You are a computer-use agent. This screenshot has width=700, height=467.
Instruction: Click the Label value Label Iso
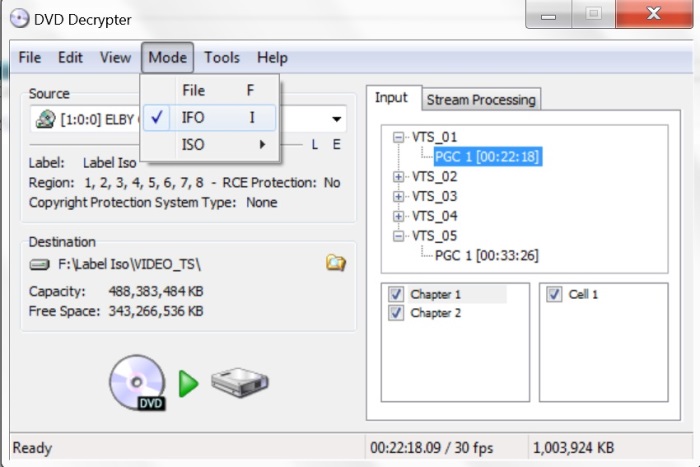[x=110, y=163]
